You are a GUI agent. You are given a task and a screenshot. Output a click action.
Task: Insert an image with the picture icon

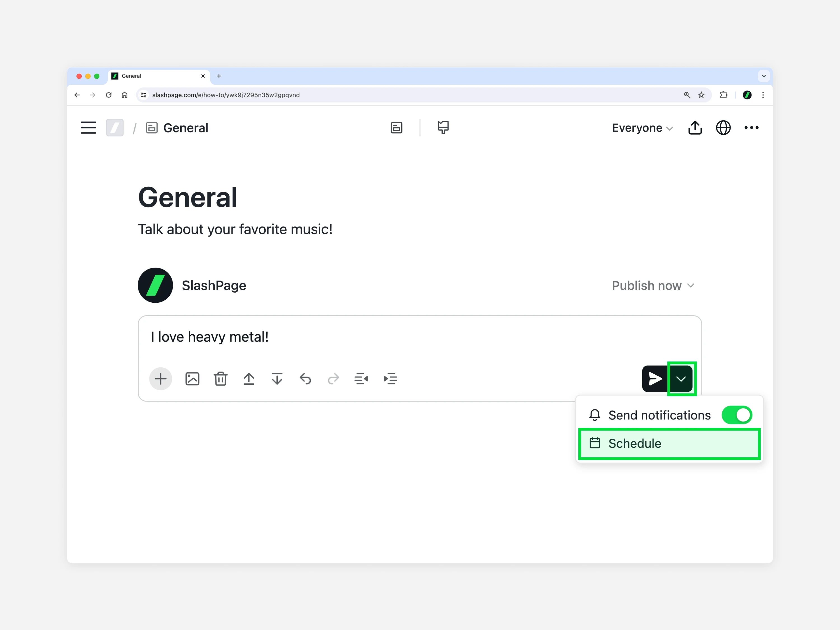tap(192, 379)
